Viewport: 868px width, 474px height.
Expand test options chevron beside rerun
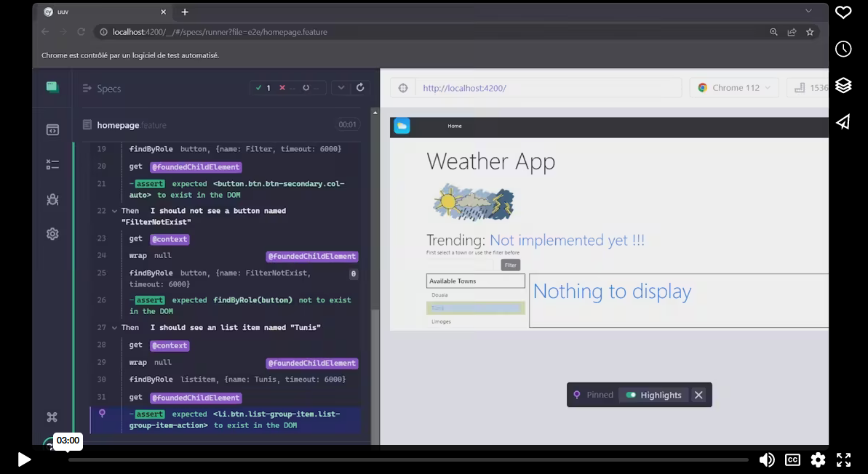point(340,88)
